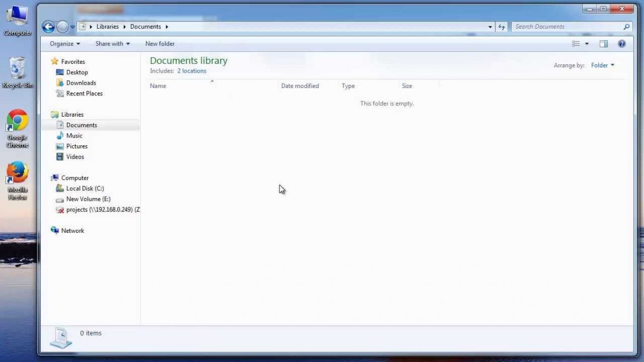This screenshot has height=362, width=644.
Task: Click the Back navigation arrow button
Action: pos(48,26)
